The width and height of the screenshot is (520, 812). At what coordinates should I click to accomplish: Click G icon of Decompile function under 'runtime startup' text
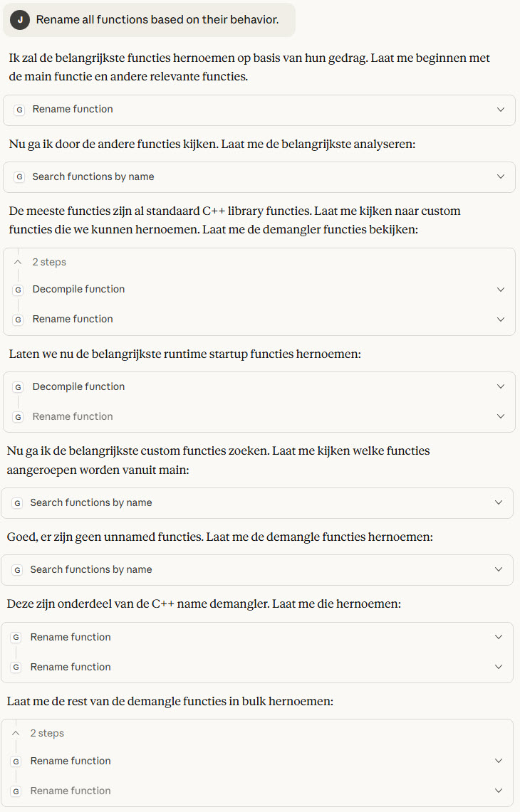(x=19, y=387)
